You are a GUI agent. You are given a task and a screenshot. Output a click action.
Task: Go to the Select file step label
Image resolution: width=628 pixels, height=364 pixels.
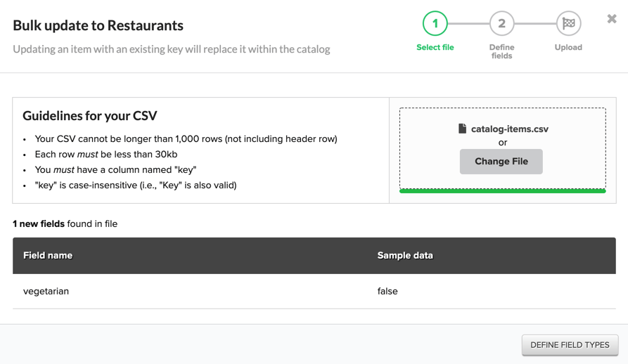click(x=435, y=48)
